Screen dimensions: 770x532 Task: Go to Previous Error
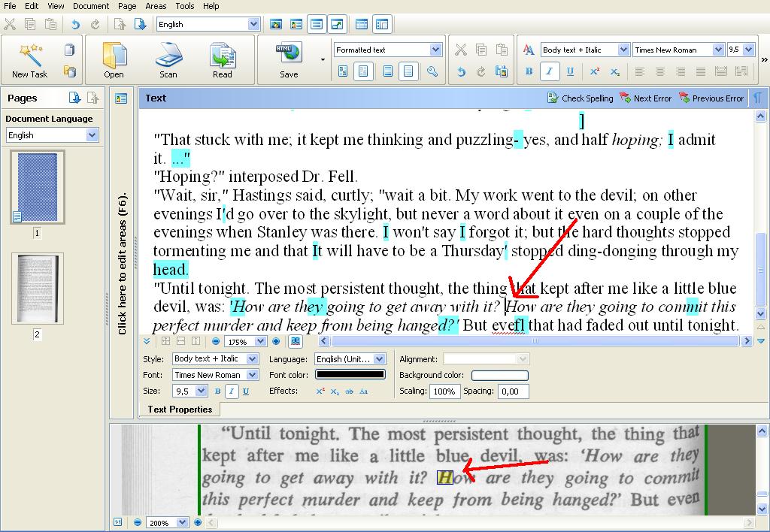point(711,98)
